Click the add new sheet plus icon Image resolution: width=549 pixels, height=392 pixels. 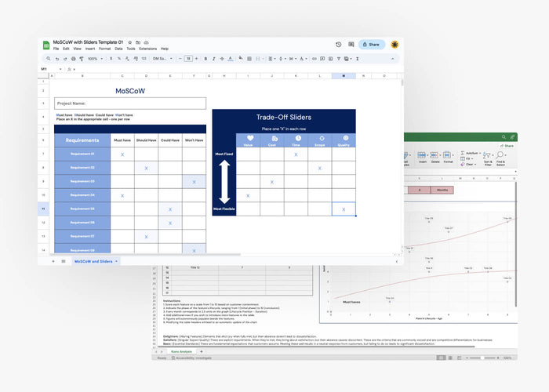click(x=53, y=260)
